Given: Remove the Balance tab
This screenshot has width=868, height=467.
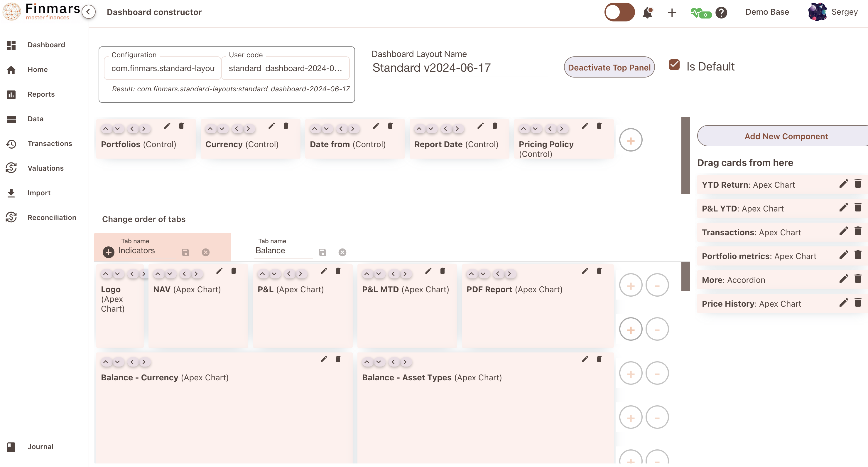Looking at the screenshot, I should click(x=342, y=252).
